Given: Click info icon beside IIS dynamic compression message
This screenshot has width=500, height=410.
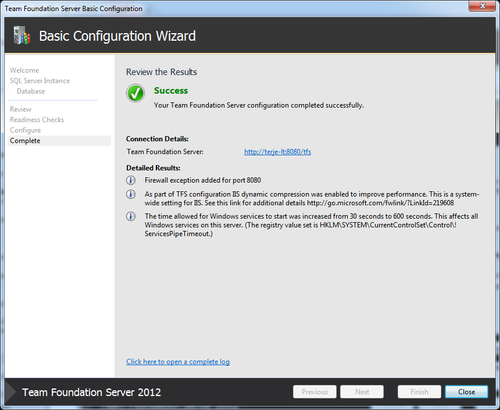Looking at the screenshot, I should (131, 194).
